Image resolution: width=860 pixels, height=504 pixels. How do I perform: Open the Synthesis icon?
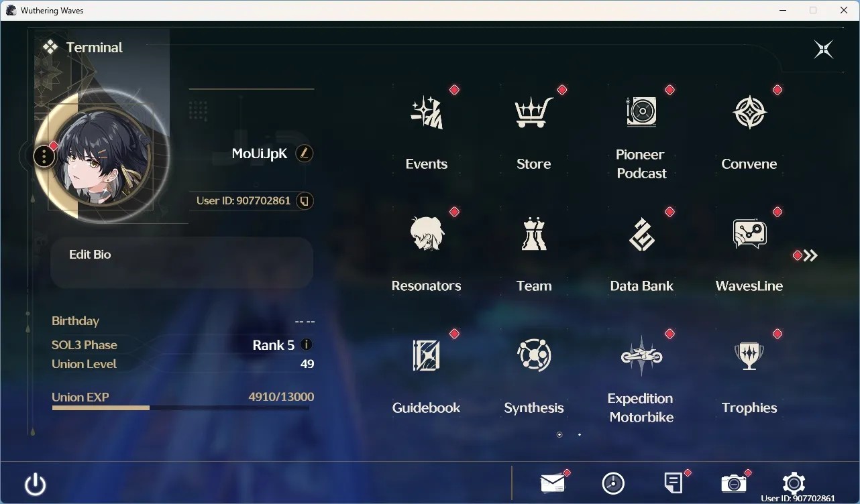pyautogui.click(x=534, y=355)
